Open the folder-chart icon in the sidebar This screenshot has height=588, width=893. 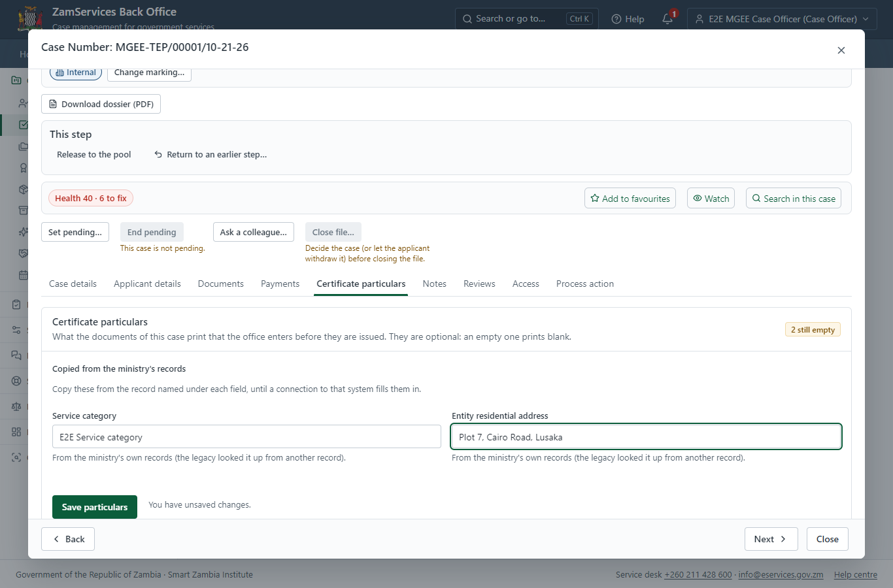(16, 80)
